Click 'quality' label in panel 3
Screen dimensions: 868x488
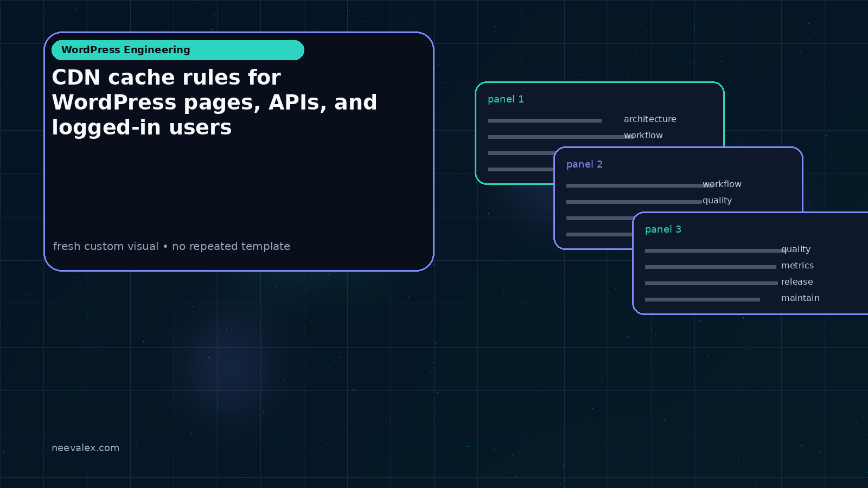pyautogui.click(x=796, y=249)
